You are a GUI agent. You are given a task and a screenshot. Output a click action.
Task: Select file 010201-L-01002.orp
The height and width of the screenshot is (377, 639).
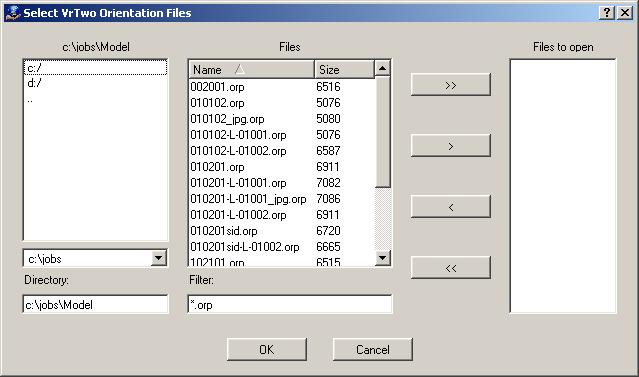(238, 215)
